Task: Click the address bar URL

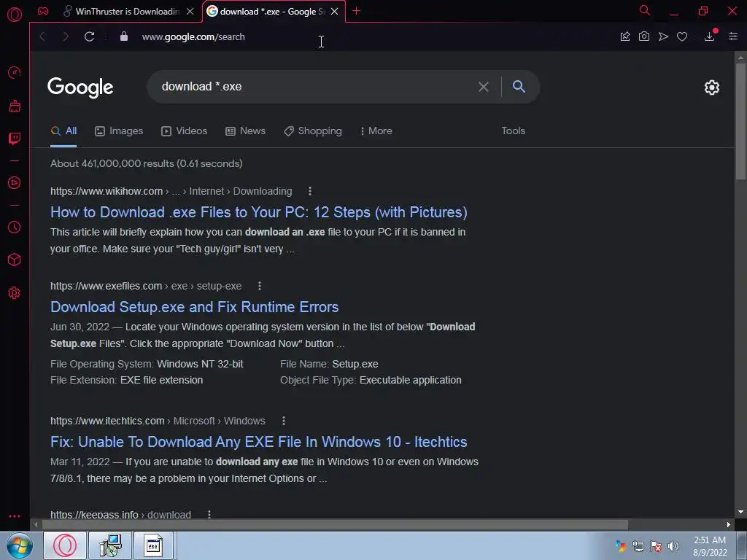Action: 193,36
